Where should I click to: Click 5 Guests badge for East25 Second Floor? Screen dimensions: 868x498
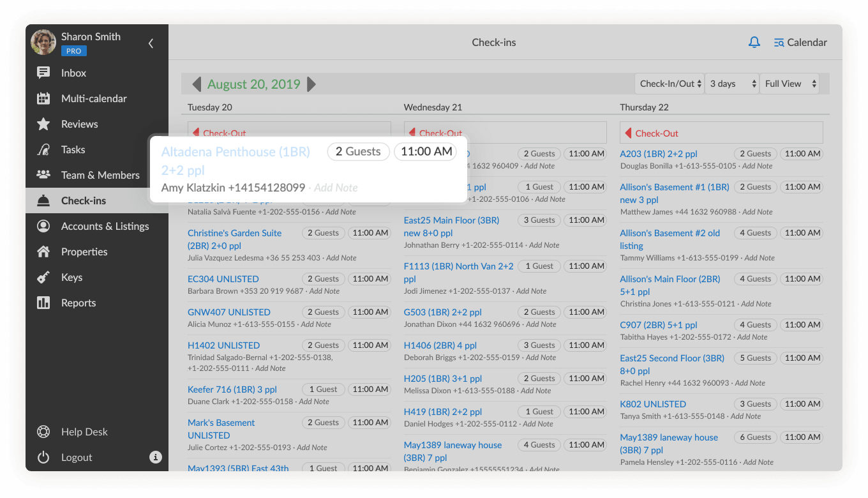756,358
